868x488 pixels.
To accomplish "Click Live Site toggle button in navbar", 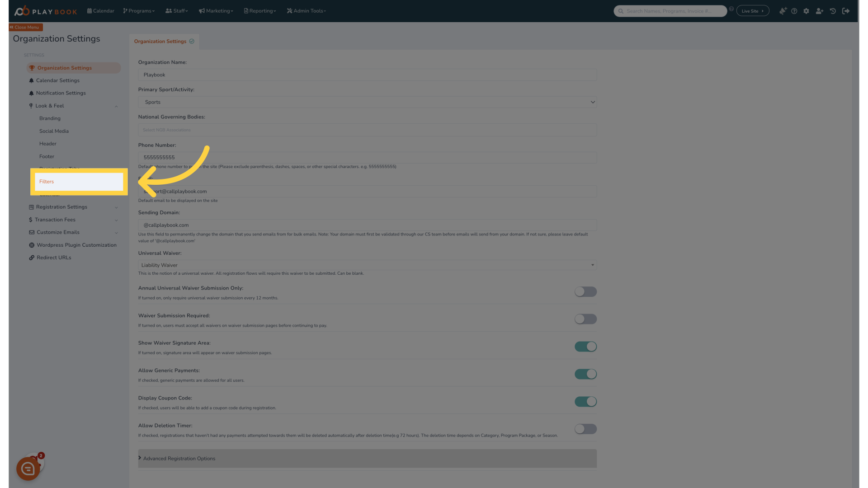I will pyautogui.click(x=753, y=11).
